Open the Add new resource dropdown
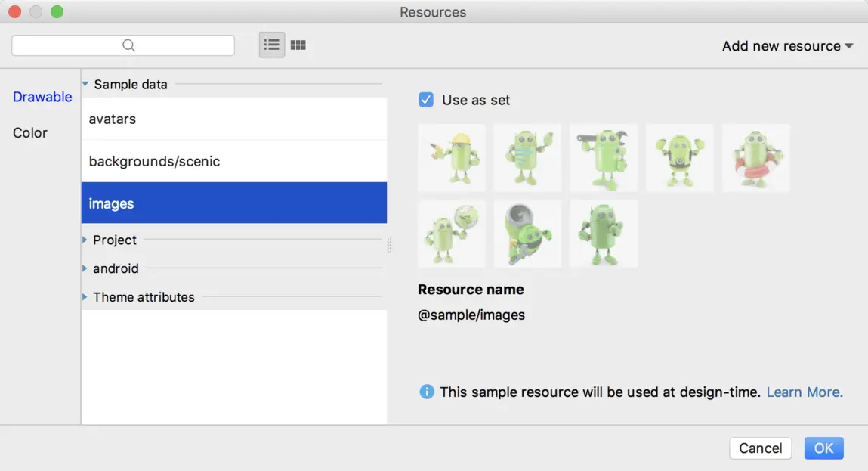 (x=787, y=46)
